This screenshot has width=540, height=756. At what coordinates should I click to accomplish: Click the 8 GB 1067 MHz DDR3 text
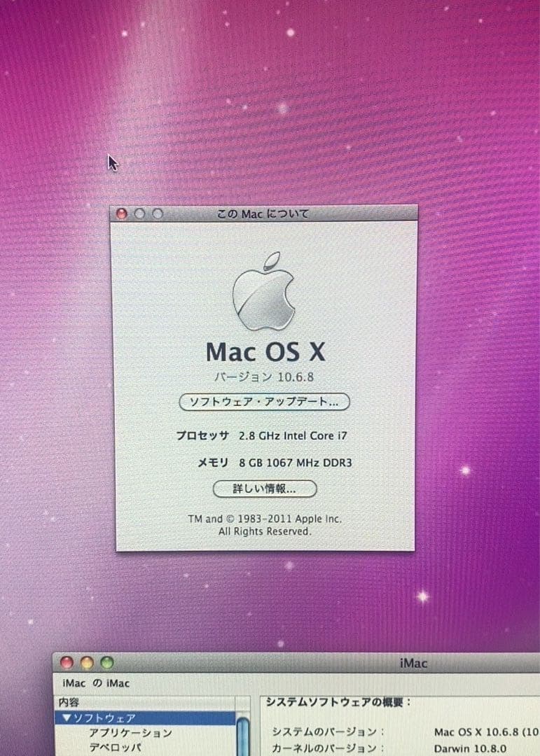(296, 463)
